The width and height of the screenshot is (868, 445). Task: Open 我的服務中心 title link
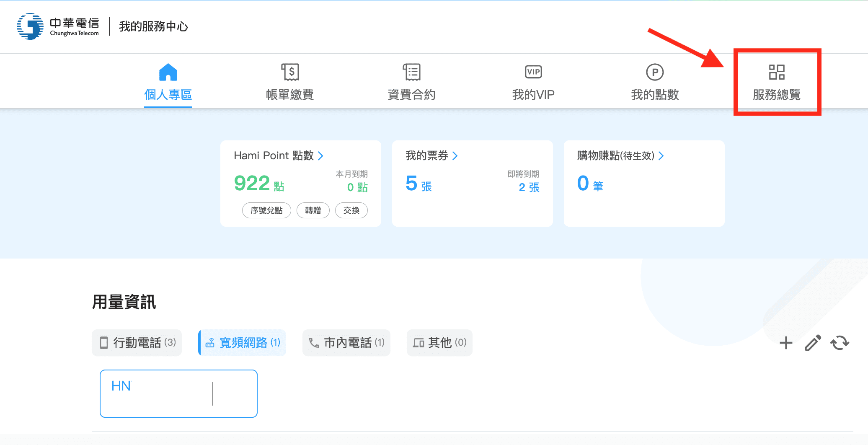coord(153,26)
